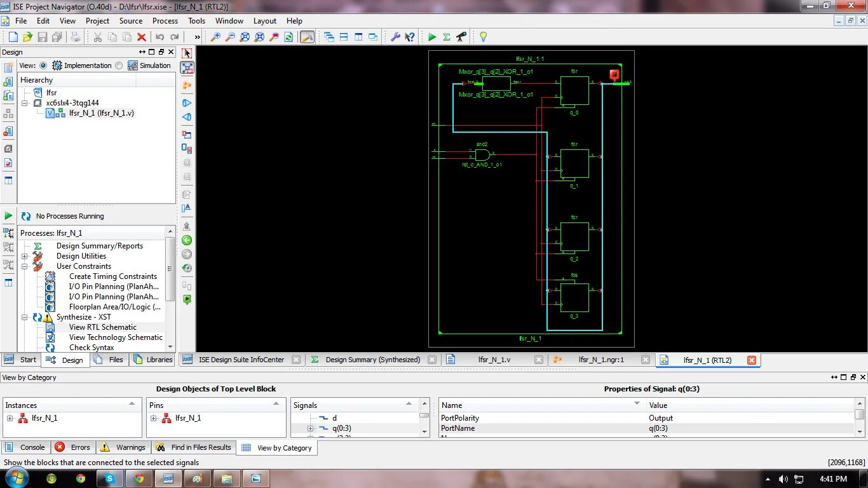Viewport: 868px width, 488px height.
Task: Click the Implement Top Module green arrow beside processes
Action: pyautogui.click(x=8, y=216)
